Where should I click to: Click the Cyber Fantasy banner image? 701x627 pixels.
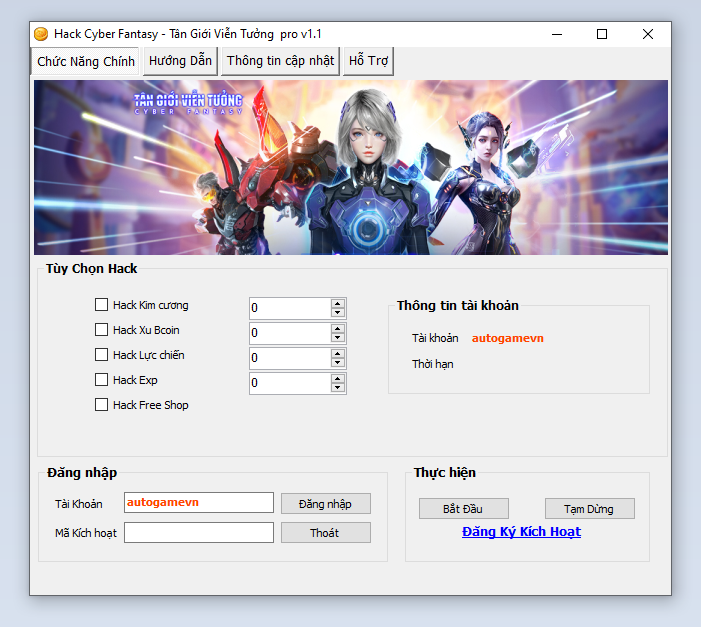pyautogui.click(x=350, y=167)
